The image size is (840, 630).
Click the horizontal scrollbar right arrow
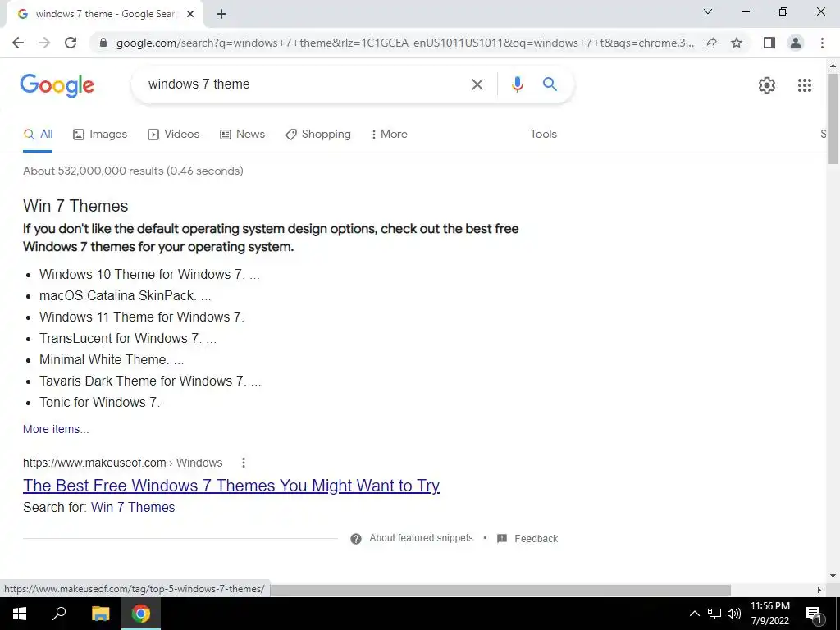click(x=819, y=590)
